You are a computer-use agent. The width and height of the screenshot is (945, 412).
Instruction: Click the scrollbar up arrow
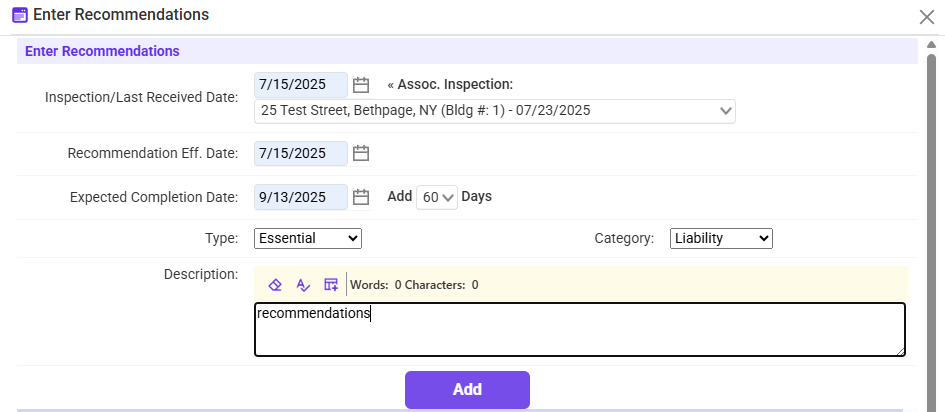pyautogui.click(x=932, y=46)
